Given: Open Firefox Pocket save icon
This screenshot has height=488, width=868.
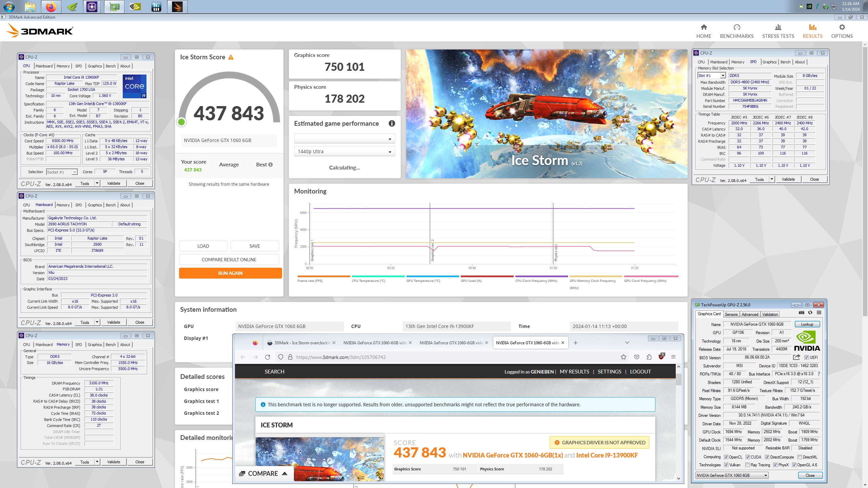Looking at the screenshot, I should pyautogui.click(x=637, y=357).
